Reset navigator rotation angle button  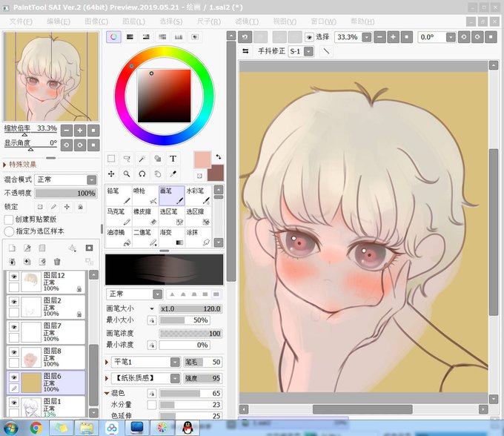93,145
